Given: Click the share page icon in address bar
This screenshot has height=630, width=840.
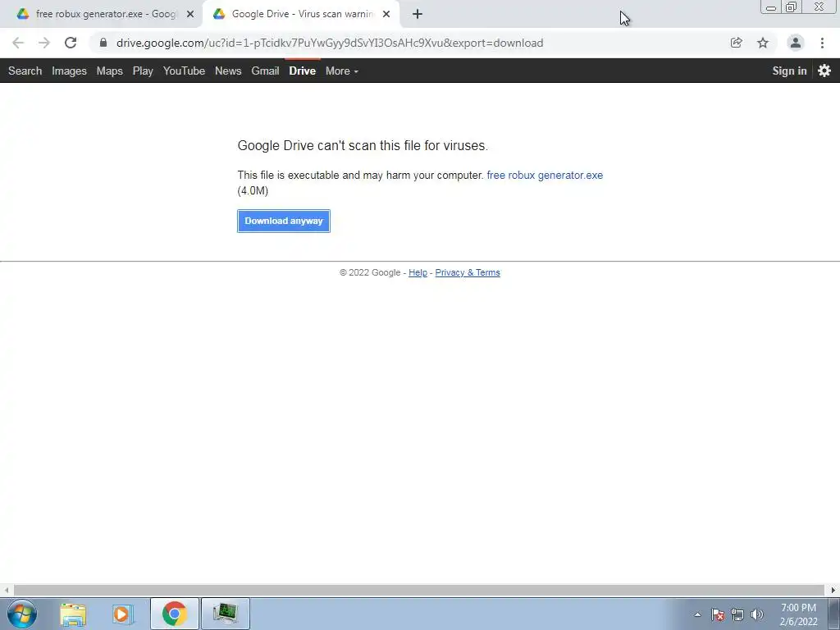Looking at the screenshot, I should [x=736, y=43].
